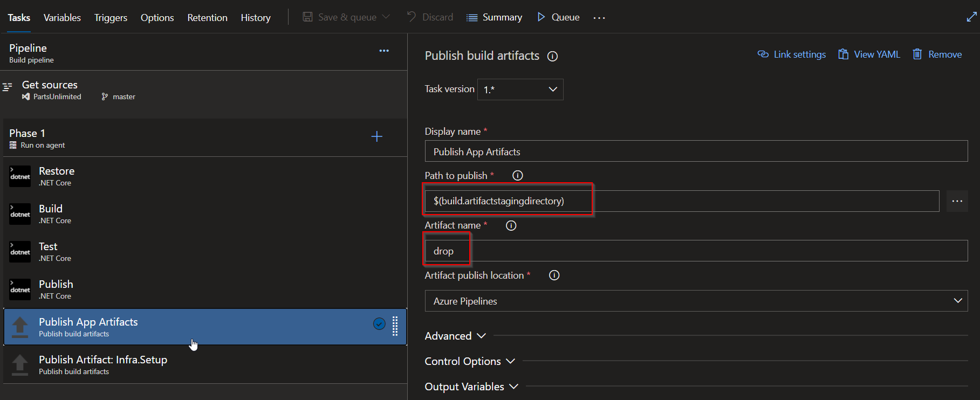
Task: Click the Restore task dotnet icon
Action: click(20, 176)
